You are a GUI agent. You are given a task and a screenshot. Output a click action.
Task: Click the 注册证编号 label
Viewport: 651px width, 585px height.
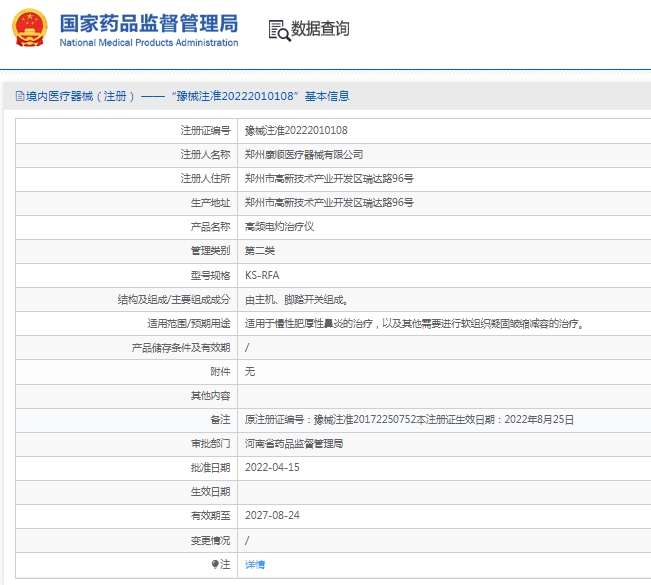pyautogui.click(x=206, y=130)
